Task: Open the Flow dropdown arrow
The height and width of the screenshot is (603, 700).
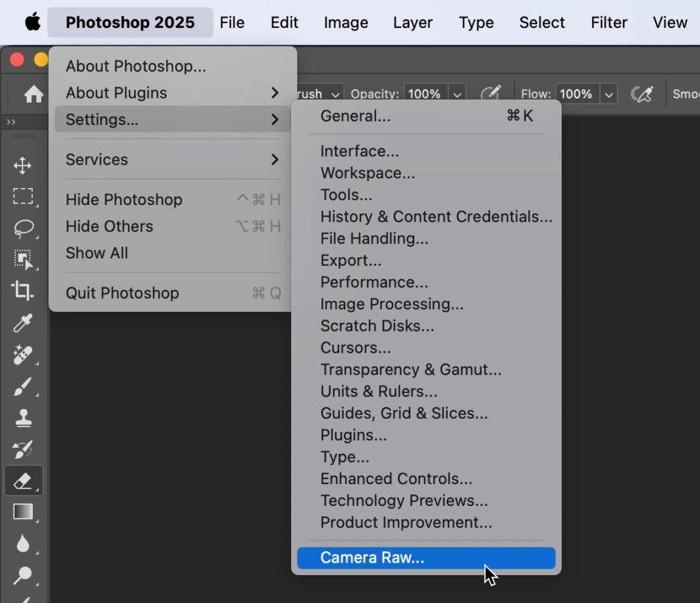Action: click(x=608, y=94)
